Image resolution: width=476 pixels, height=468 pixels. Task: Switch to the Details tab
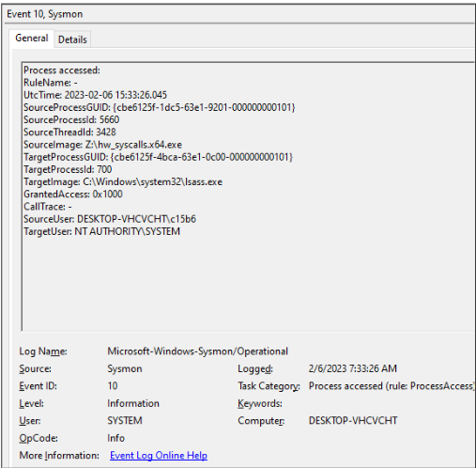coord(72,39)
